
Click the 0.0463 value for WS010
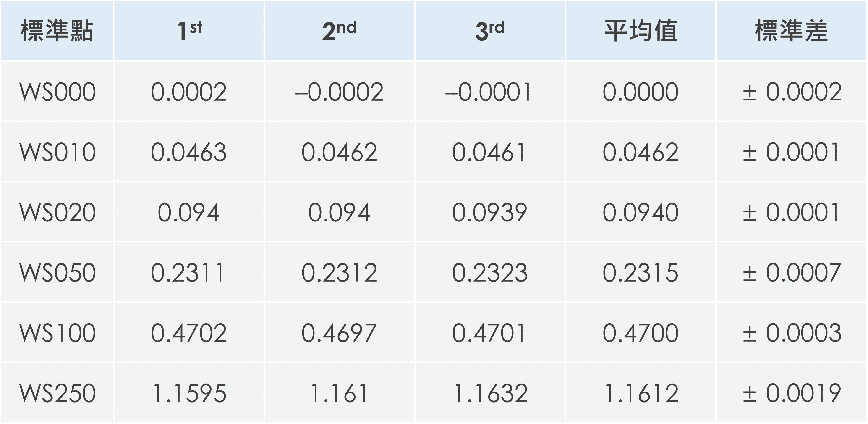pyautogui.click(x=189, y=152)
